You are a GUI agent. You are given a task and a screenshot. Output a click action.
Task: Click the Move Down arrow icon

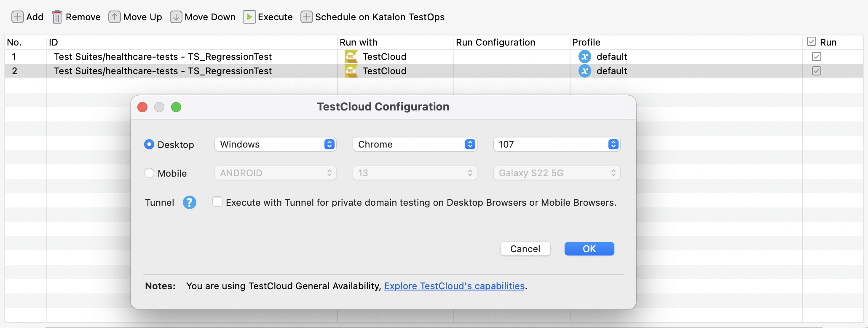176,17
